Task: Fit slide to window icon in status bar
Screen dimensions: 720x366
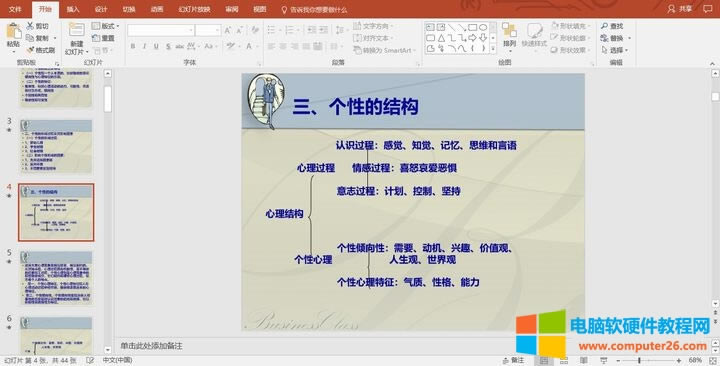Action: pyautogui.click(x=713, y=360)
